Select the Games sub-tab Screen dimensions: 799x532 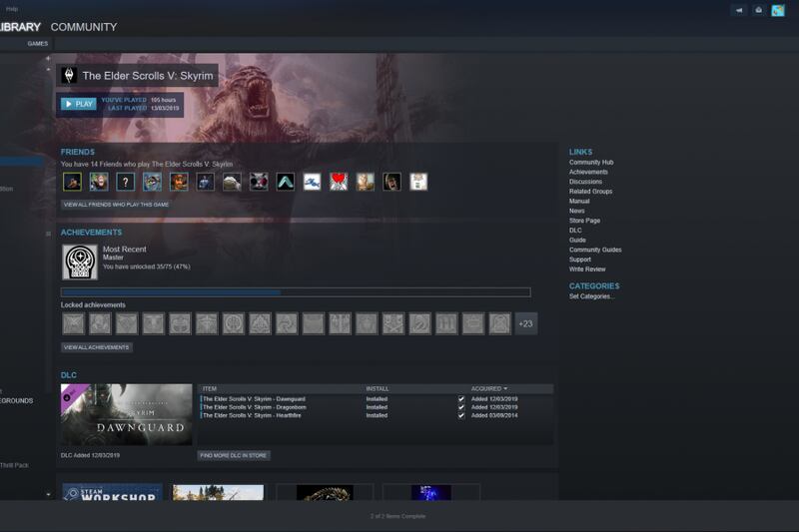pyautogui.click(x=37, y=44)
